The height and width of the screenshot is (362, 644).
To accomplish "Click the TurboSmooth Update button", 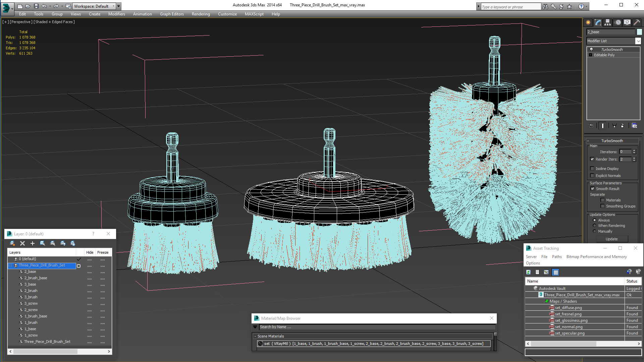I will 611,239.
